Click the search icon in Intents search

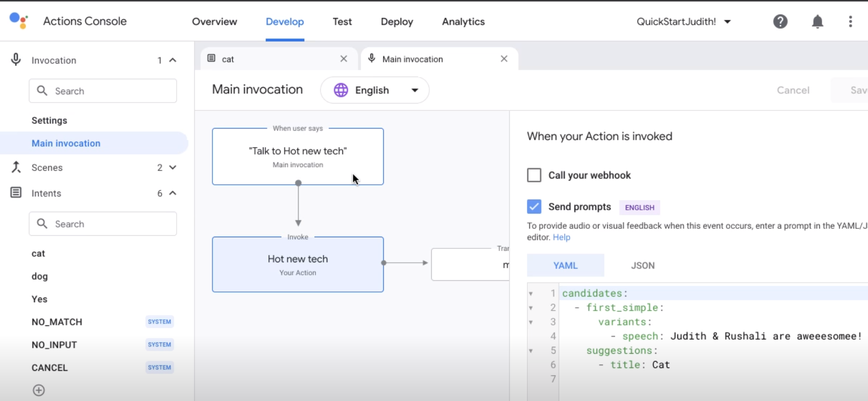(42, 224)
